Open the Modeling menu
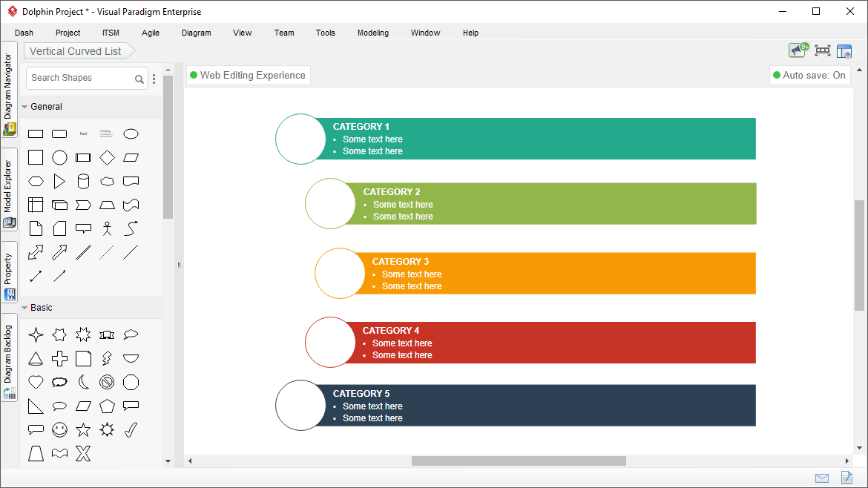 pyautogui.click(x=373, y=33)
